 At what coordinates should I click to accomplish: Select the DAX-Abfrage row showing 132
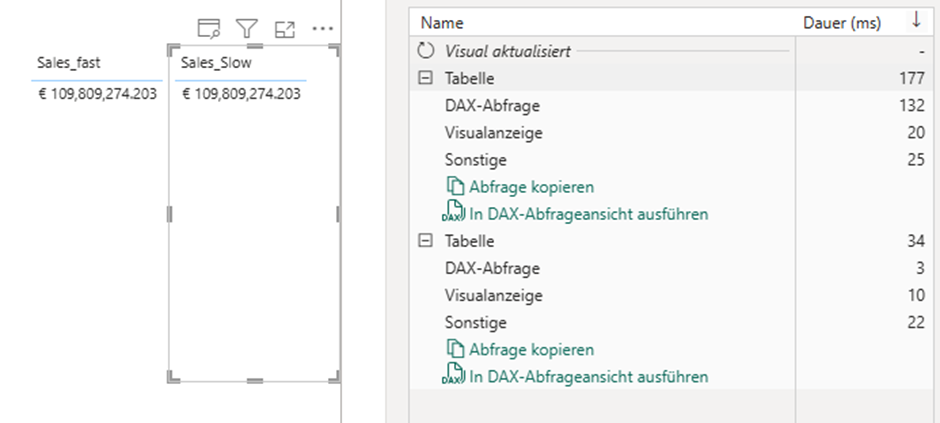492,105
